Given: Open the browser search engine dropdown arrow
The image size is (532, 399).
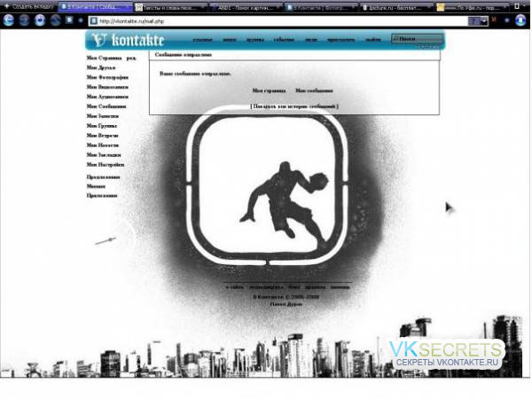Looking at the screenshot, I should point(484,21).
